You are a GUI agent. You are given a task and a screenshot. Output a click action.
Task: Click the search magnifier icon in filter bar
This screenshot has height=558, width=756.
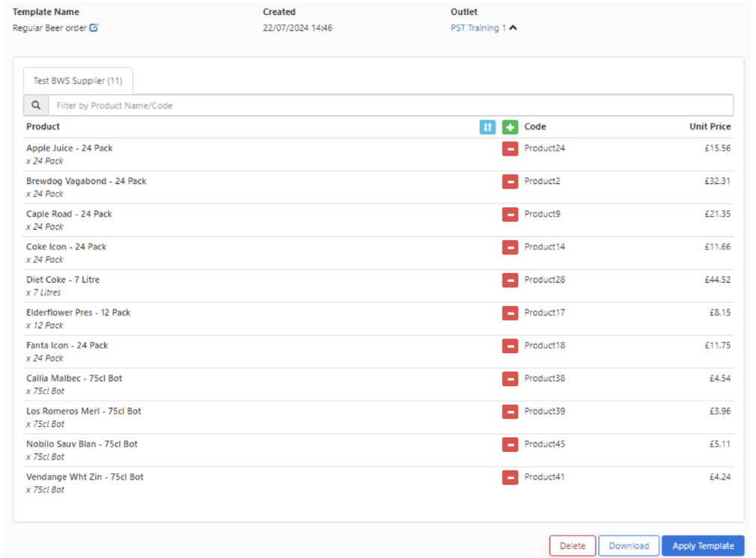pos(36,105)
